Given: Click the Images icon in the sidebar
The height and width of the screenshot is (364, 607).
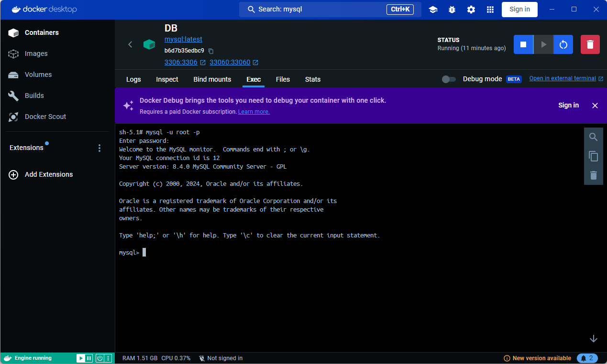Looking at the screenshot, I should (13, 54).
